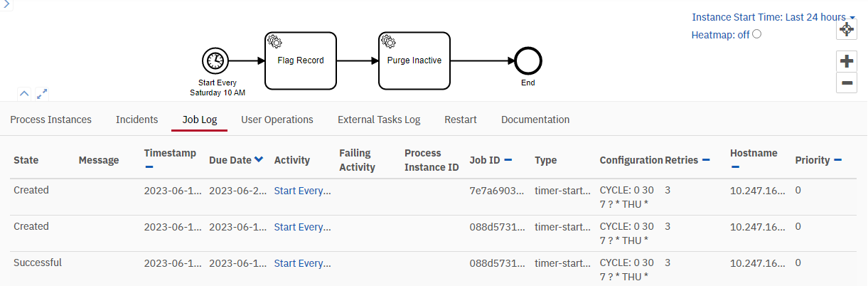Click the Start Every Saturday timer event
868x286 pixels.
215,61
